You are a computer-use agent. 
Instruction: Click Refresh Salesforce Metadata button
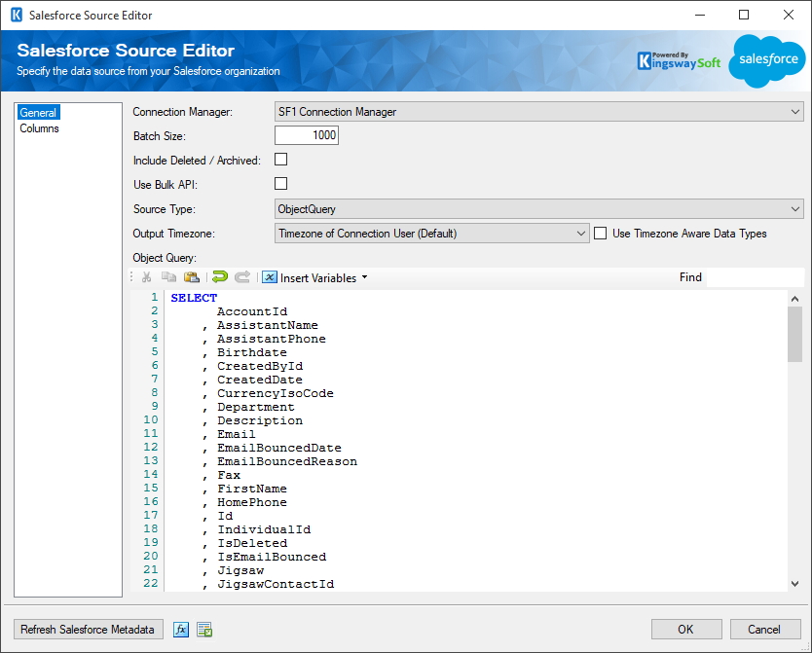(88, 630)
